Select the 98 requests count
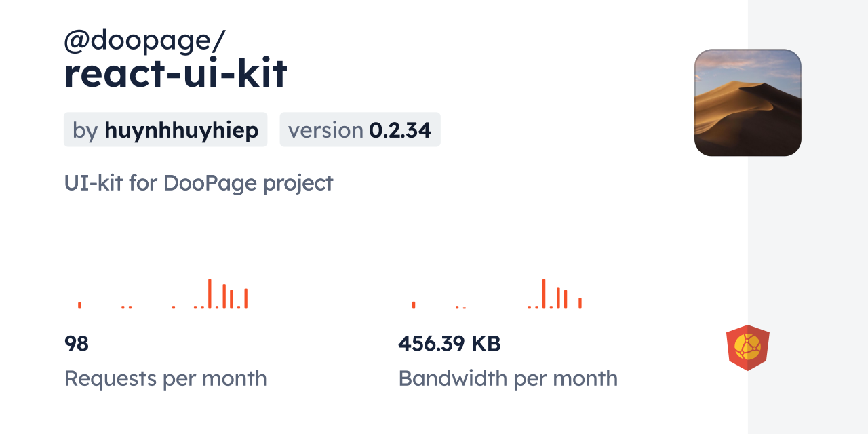The width and height of the screenshot is (868, 434). (x=77, y=344)
